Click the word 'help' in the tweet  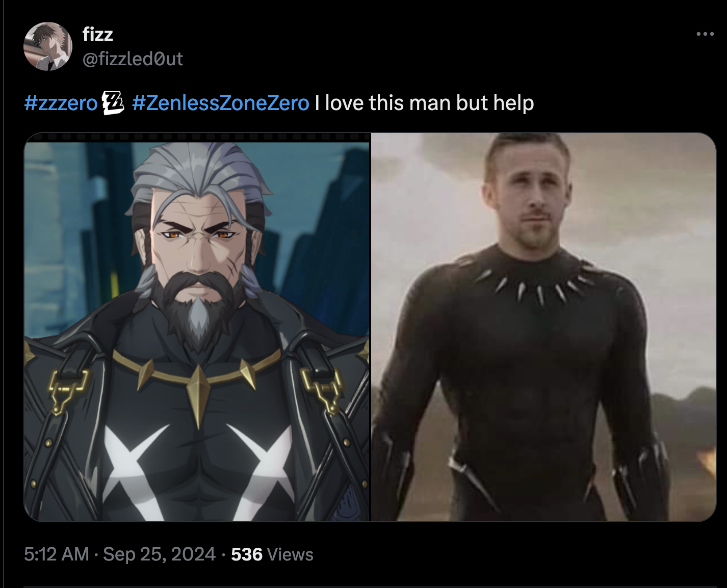click(513, 103)
